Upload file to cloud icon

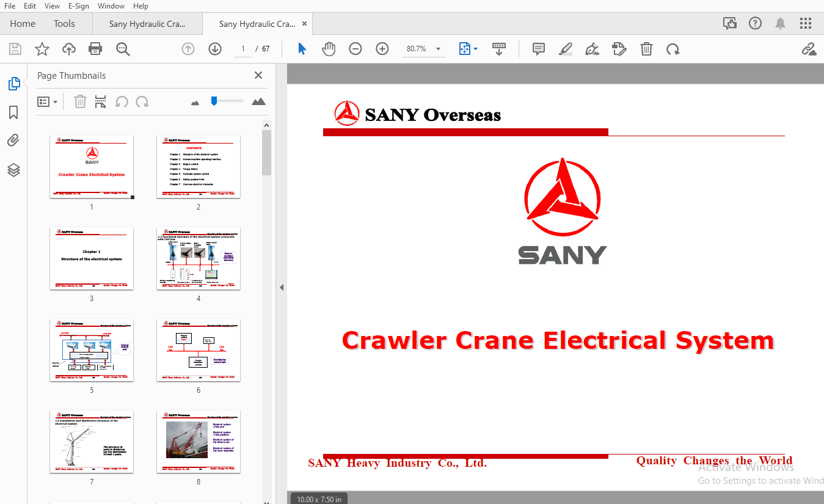coord(68,49)
